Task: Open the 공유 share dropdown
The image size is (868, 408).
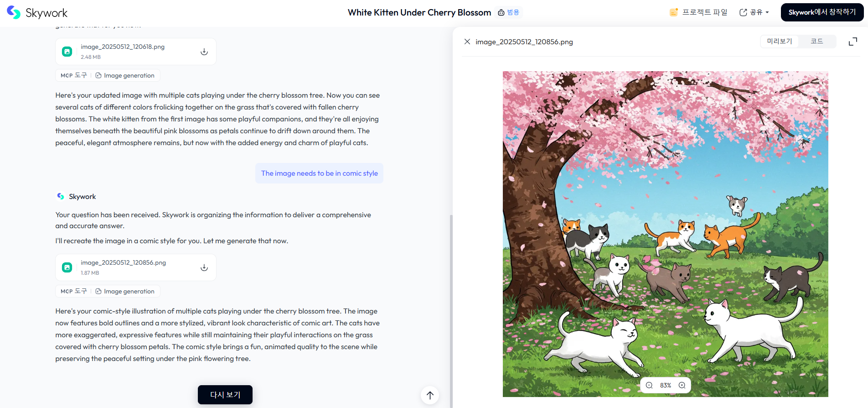Action: coord(754,12)
